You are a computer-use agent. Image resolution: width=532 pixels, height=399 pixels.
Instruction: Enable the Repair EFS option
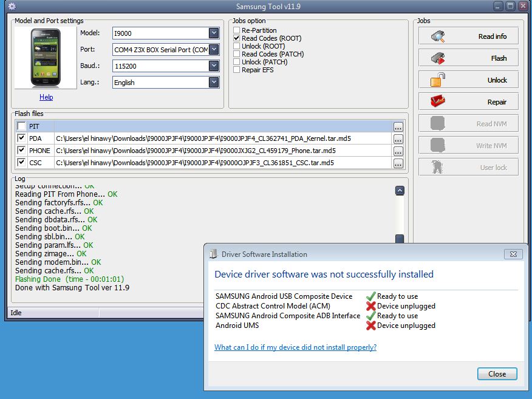236,70
